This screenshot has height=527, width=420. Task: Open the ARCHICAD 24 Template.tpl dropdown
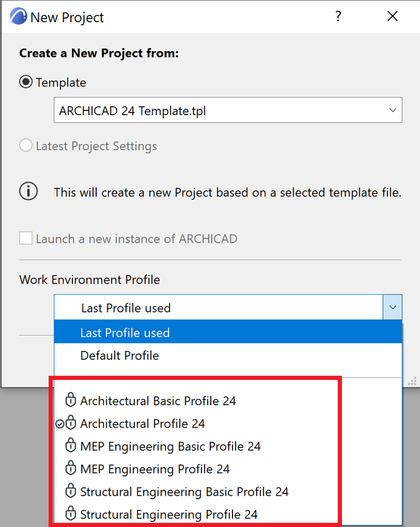click(x=228, y=110)
